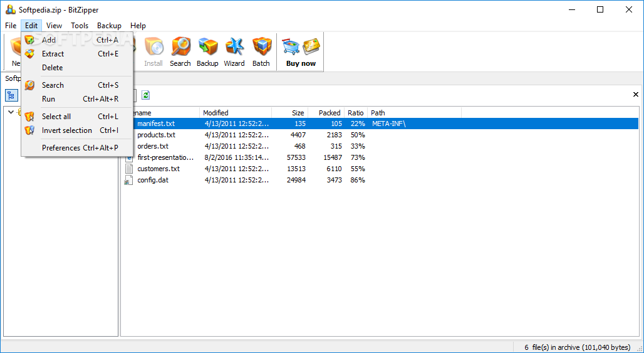Open the Backup menu
The width and height of the screenshot is (644, 353).
(x=109, y=26)
